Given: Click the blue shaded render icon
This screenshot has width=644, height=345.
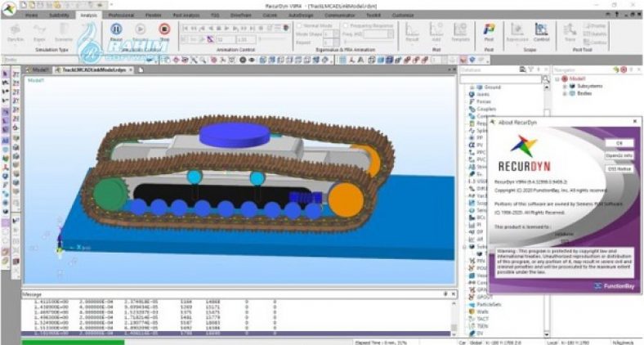Looking at the screenshot, I should pyautogui.click(x=380, y=60).
